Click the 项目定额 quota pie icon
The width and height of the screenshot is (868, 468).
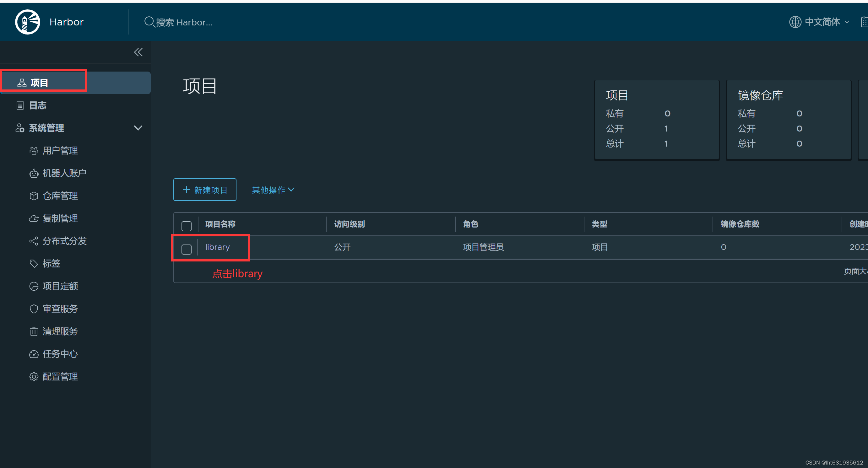(34, 286)
